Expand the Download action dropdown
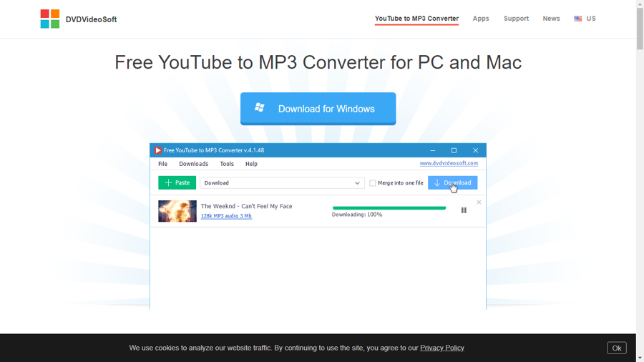This screenshot has width=644, height=362. tap(282, 183)
